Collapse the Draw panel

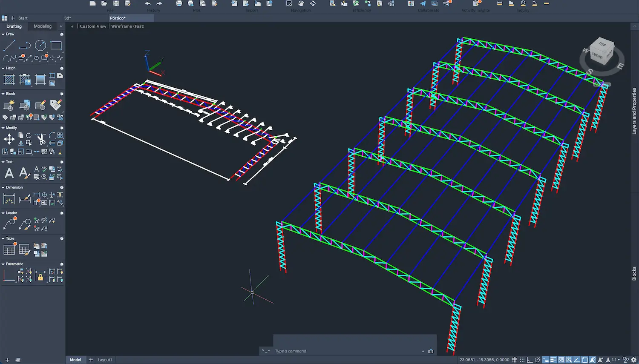(x=3, y=34)
